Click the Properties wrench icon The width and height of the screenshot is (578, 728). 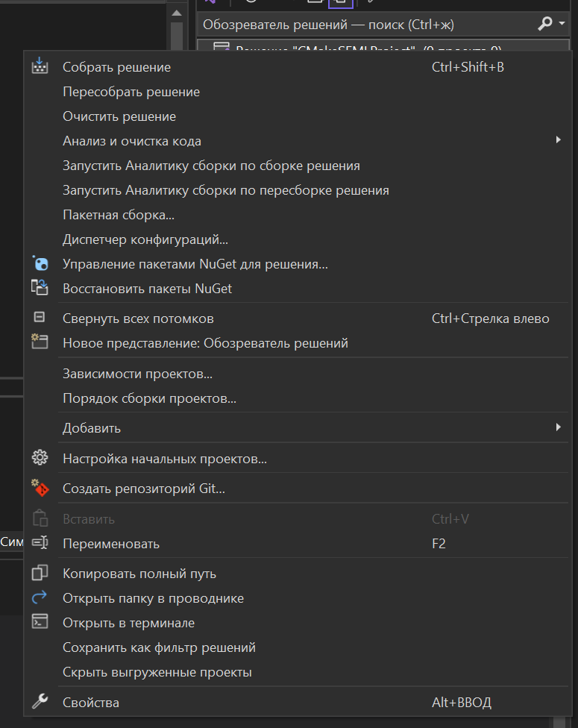click(40, 702)
